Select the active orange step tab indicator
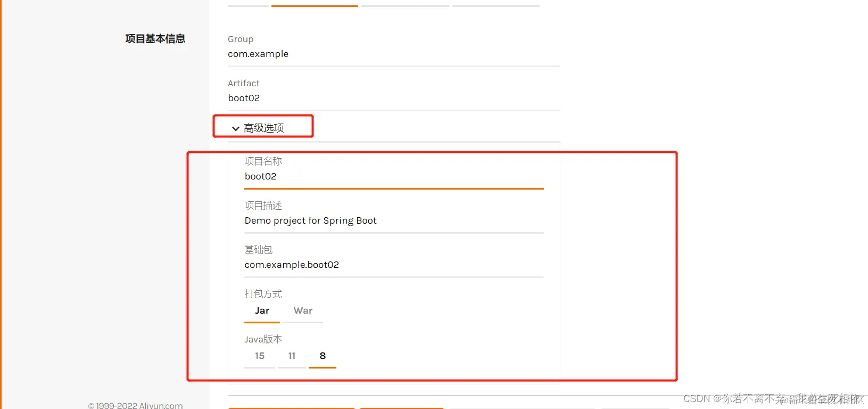Image resolution: width=868 pixels, height=409 pixels. (x=315, y=6)
